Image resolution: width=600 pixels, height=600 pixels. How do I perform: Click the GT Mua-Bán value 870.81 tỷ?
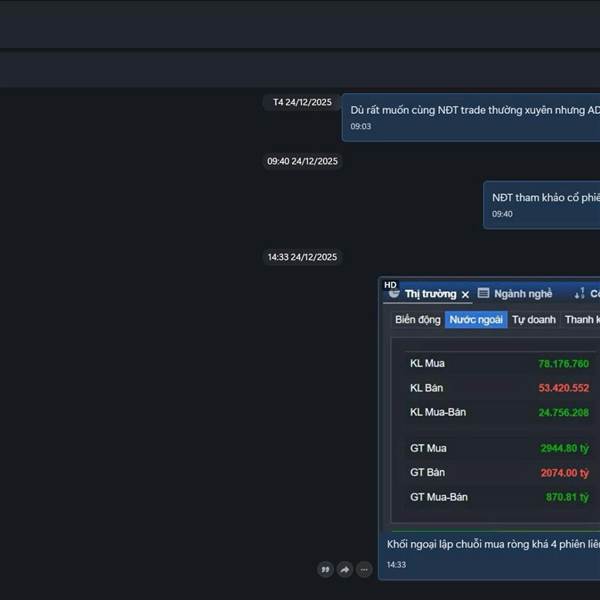click(567, 497)
